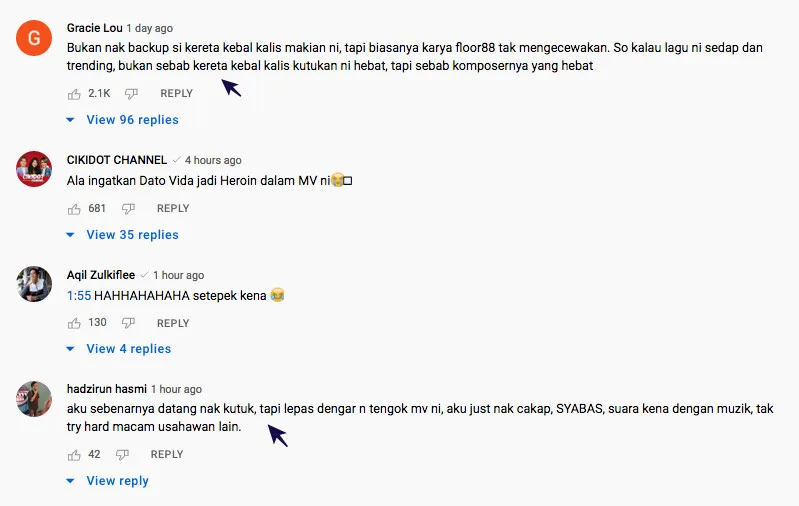The height and width of the screenshot is (506, 799).
Task: Open Gracie Lou's orange G avatar
Action: click(34, 38)
